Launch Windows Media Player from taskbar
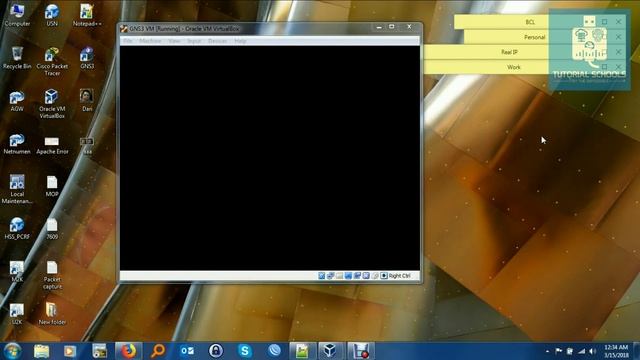Screen dimensions: 640x360 70,351
